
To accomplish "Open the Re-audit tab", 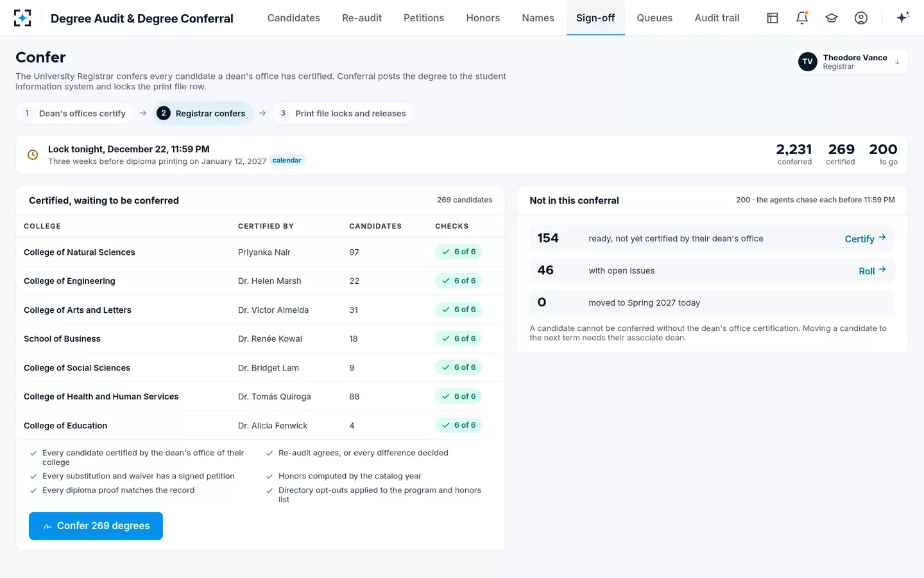I will point(362,18).
